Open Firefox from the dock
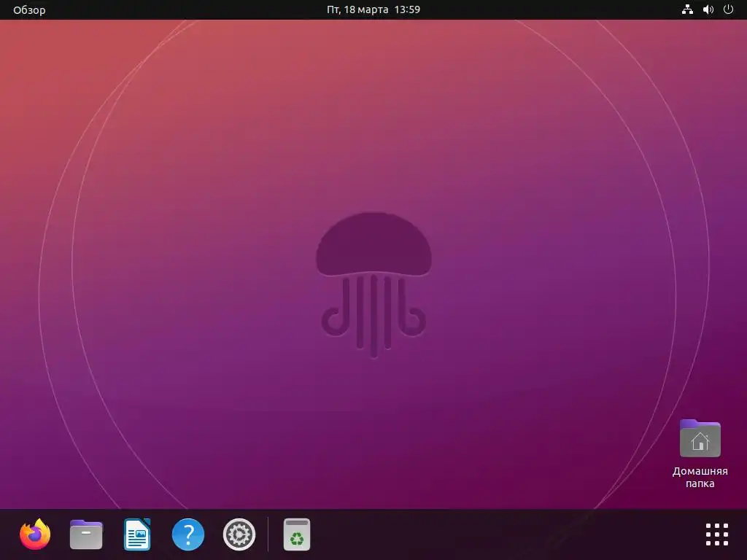The image size is (747, 560). pos(35,534)
